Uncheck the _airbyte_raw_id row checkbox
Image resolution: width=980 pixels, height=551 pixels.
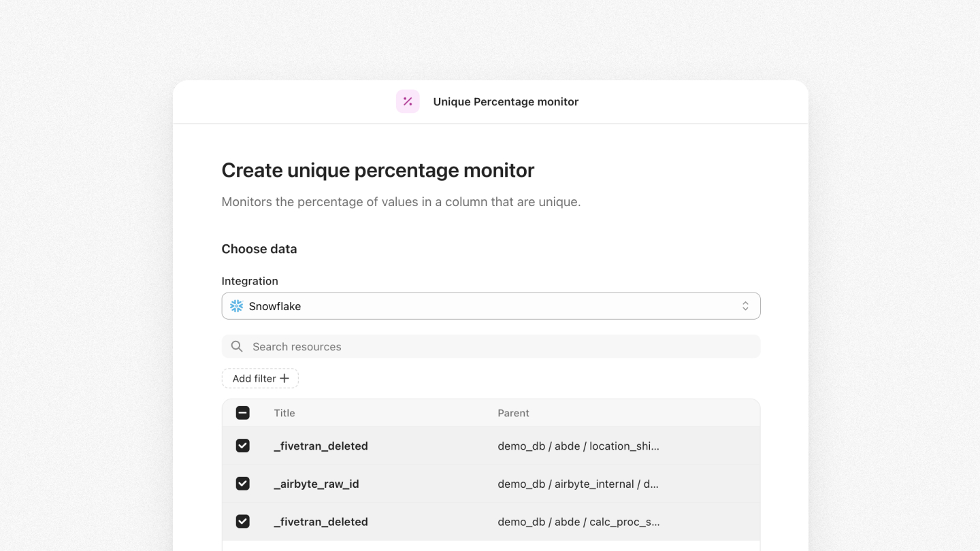coord(243,484)
